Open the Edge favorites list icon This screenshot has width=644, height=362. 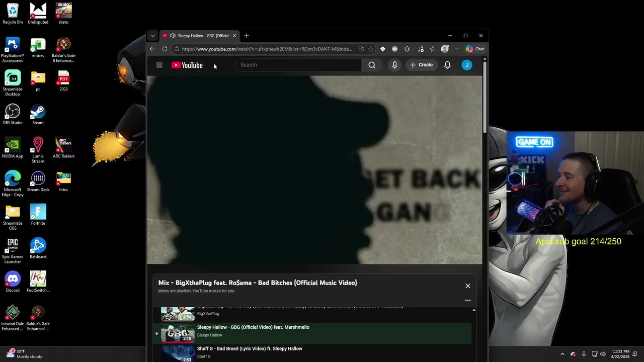pos(433,49)
